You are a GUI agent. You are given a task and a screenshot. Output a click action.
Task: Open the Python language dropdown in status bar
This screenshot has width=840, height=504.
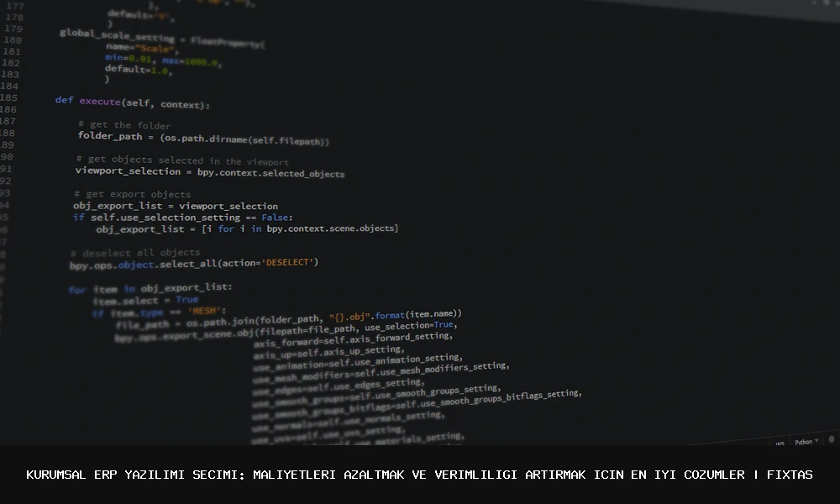pyautogui.click(x=806, y=442)
